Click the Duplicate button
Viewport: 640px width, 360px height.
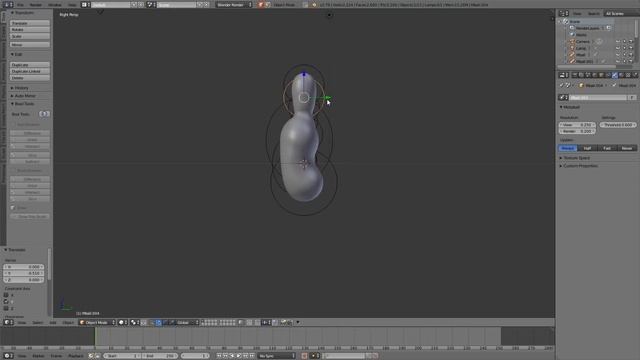click(x=30, y=65)
